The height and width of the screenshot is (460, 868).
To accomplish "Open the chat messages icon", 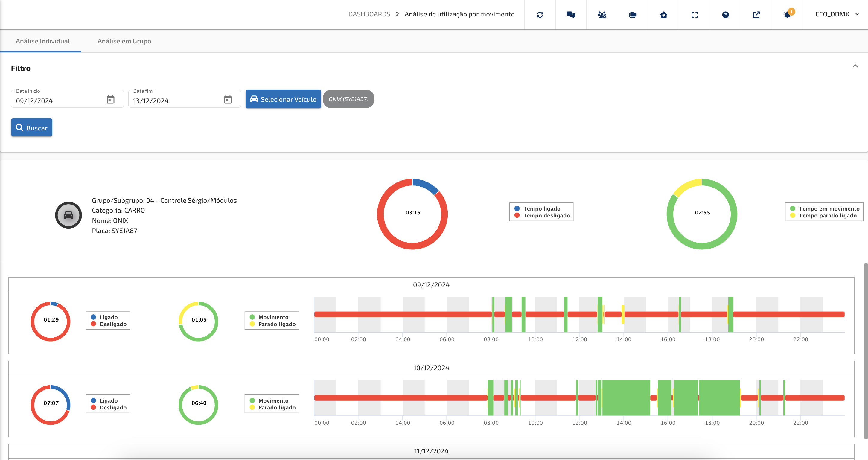I will tap(571, 14).
